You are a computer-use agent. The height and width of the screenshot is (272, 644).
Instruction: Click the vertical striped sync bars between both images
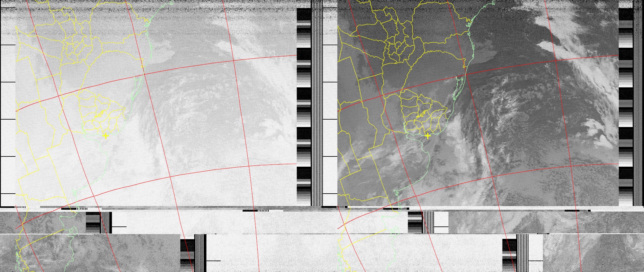(x=317, y=102)
